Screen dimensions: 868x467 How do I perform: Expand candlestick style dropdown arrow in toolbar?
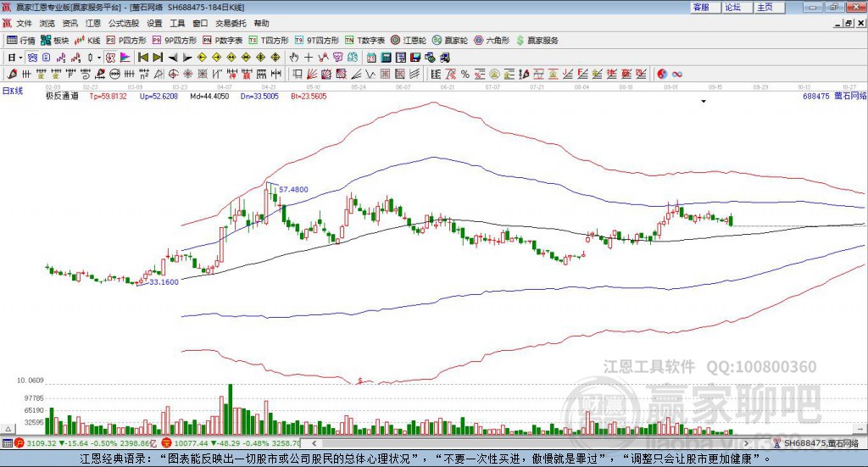pos(99,58)
